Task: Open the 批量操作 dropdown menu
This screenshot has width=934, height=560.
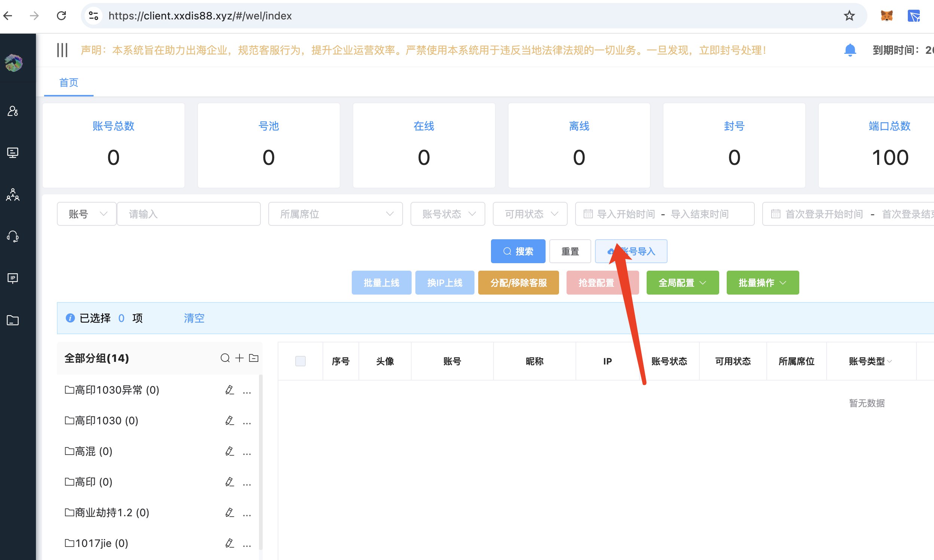Action: tap(762, 283)
